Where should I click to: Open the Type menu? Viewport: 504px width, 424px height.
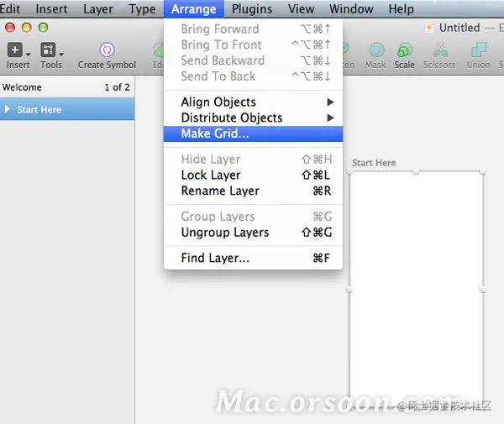[142, 9]
